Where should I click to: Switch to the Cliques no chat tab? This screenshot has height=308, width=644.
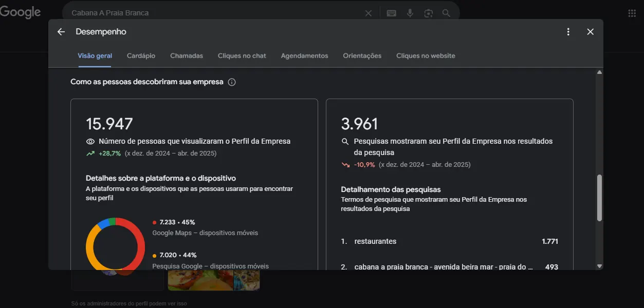tap(242, 56)
